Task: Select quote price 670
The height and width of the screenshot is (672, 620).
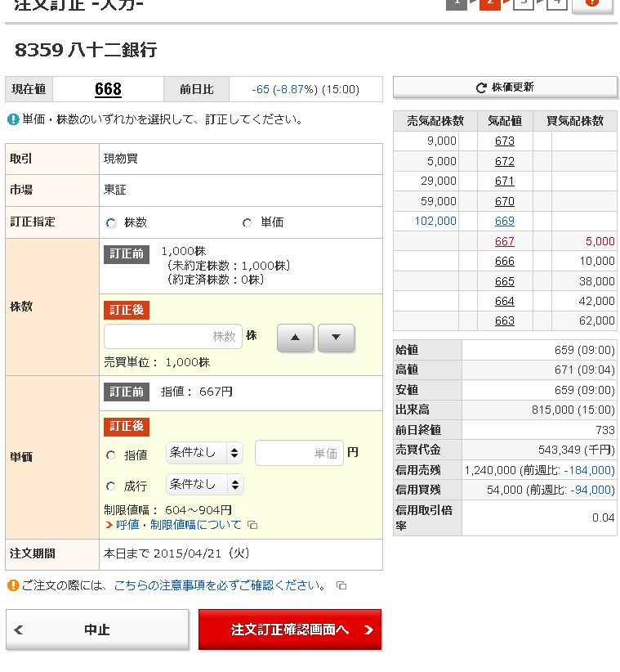Action: [504, 201]
